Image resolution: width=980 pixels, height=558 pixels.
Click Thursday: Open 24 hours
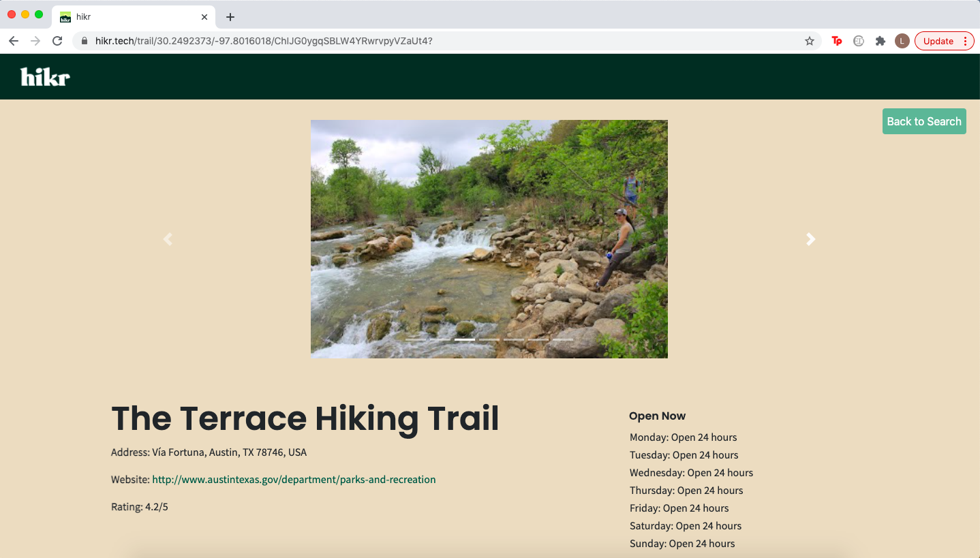click(x=686, y=491)
